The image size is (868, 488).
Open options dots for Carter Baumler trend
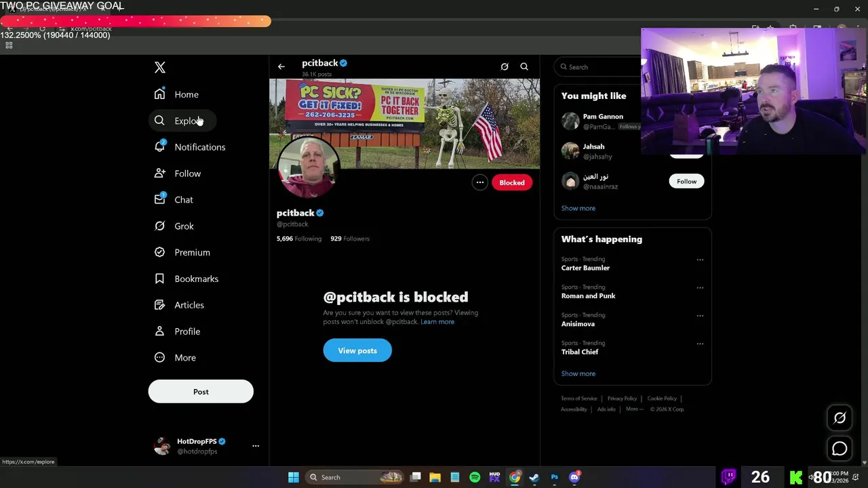[700, 260]
